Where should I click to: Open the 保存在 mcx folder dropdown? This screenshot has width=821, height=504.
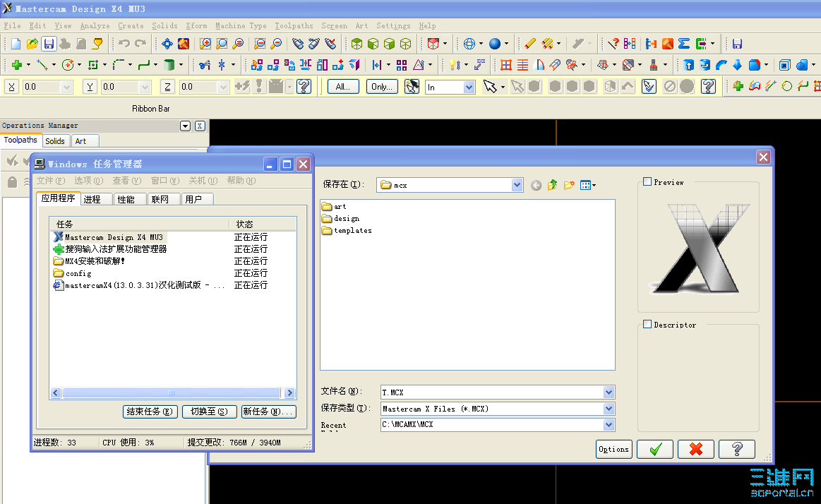tap(517, 185)
